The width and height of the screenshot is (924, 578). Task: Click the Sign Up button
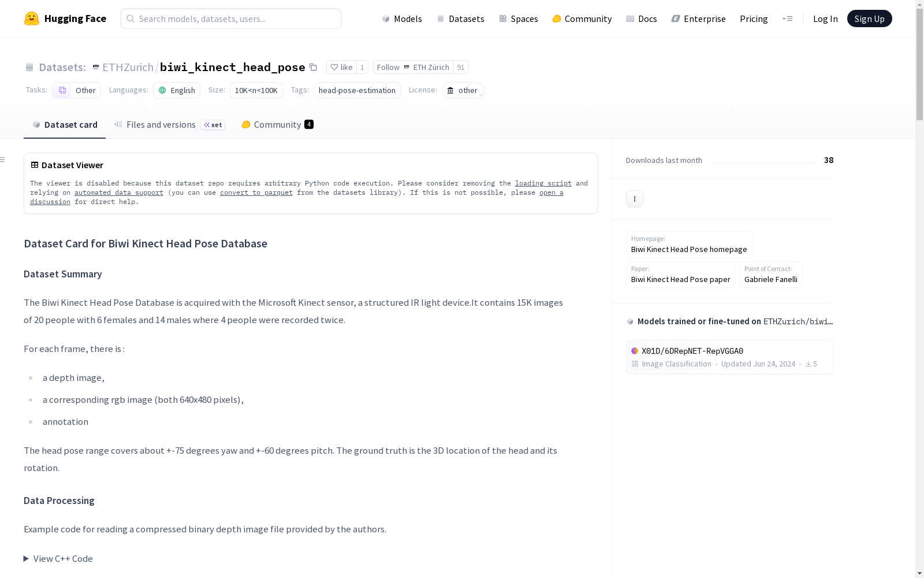(x=869, y=18)
